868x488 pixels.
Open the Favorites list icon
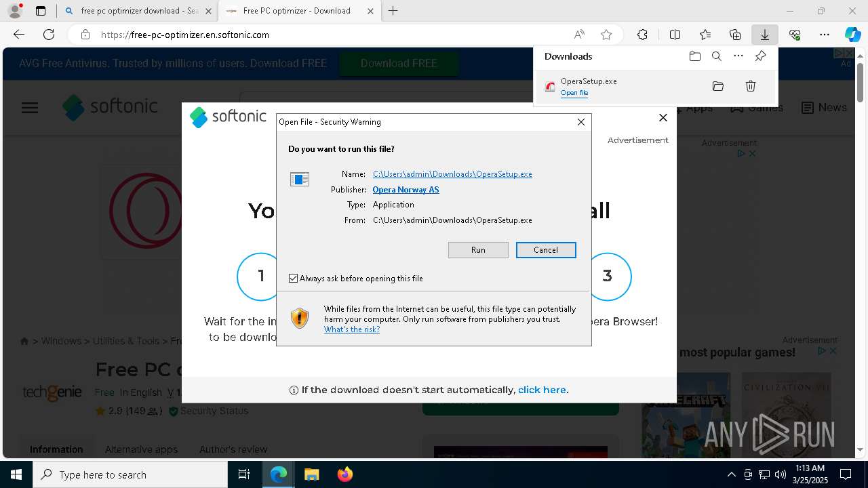click(705, 35)
